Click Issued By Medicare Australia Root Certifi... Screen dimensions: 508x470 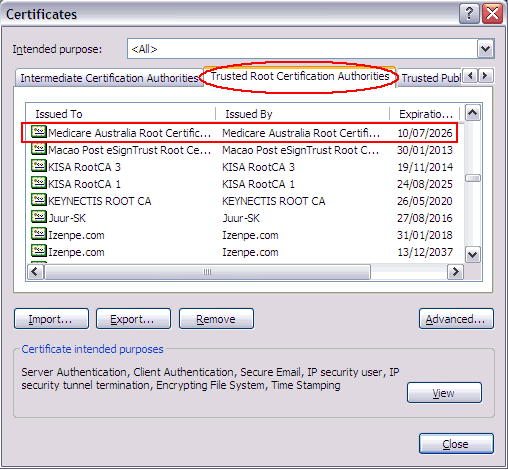click(301, 133)
